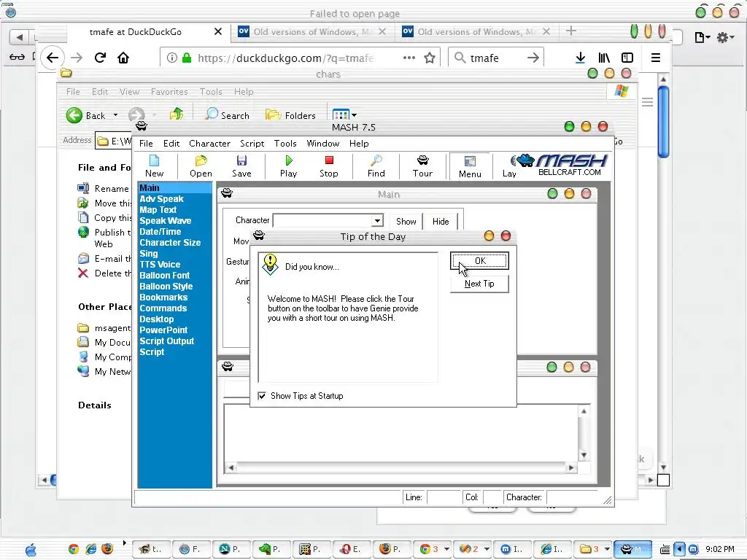The image size is (747, 560).
Task: Open the MASH File menu
Action: click(146, 144)
